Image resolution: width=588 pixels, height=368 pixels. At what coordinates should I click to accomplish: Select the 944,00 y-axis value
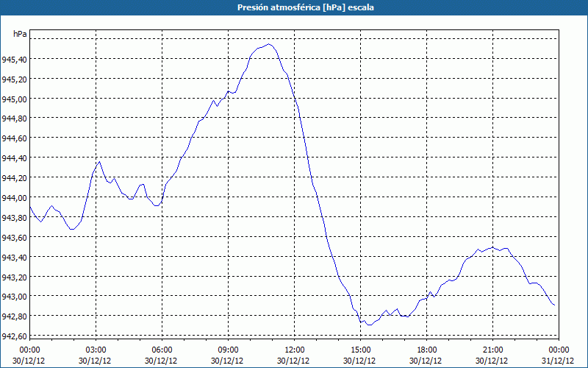click(x=14, y=197)
